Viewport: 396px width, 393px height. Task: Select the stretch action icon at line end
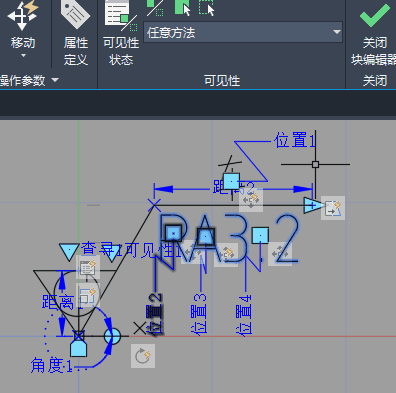333,208
